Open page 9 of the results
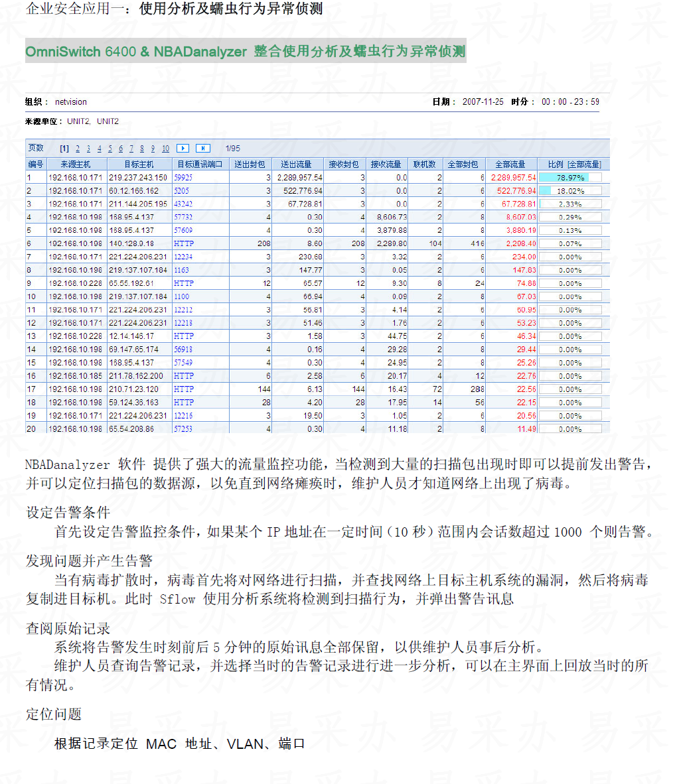675x784 pixels. [153, 149]
